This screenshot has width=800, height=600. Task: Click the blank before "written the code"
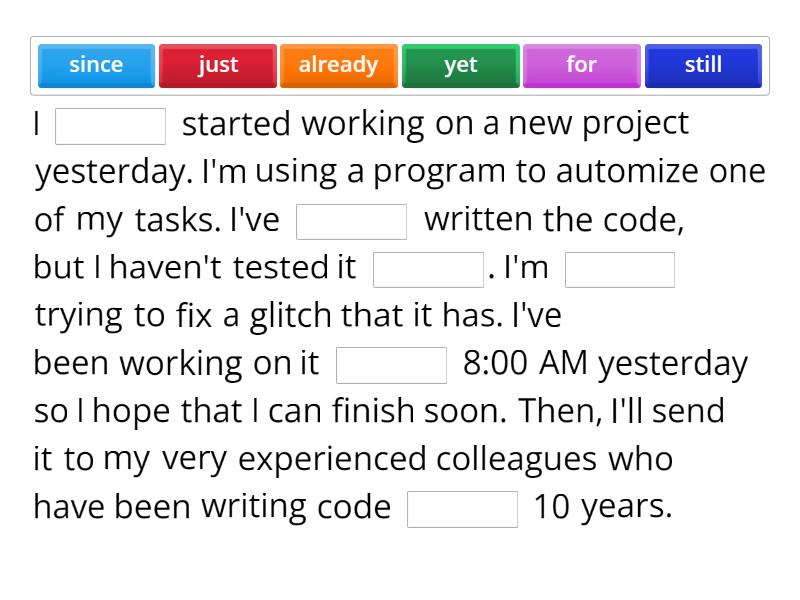click(x=352, y=221)
